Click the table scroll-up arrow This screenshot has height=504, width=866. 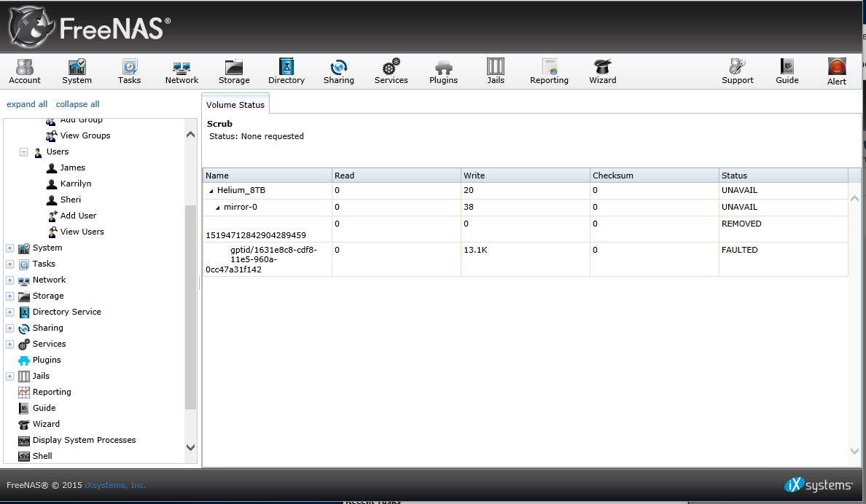[854, 198]
